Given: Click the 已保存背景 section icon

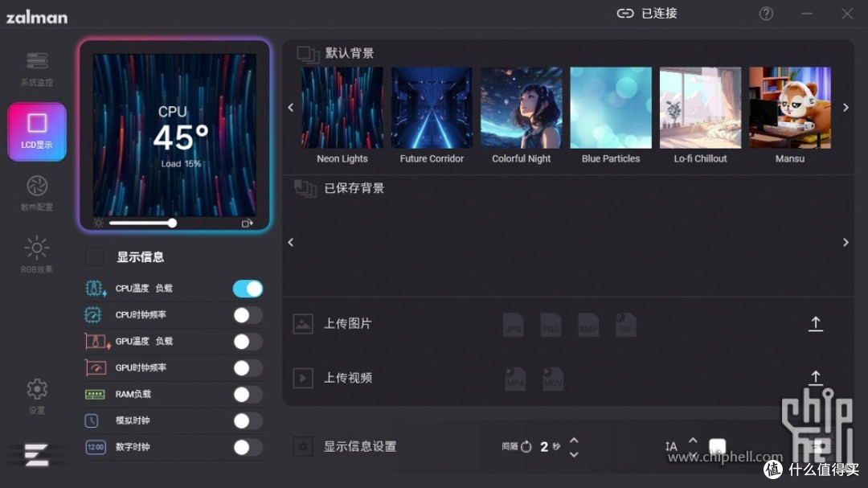Looking at the screenshot, I should (305, 188).
